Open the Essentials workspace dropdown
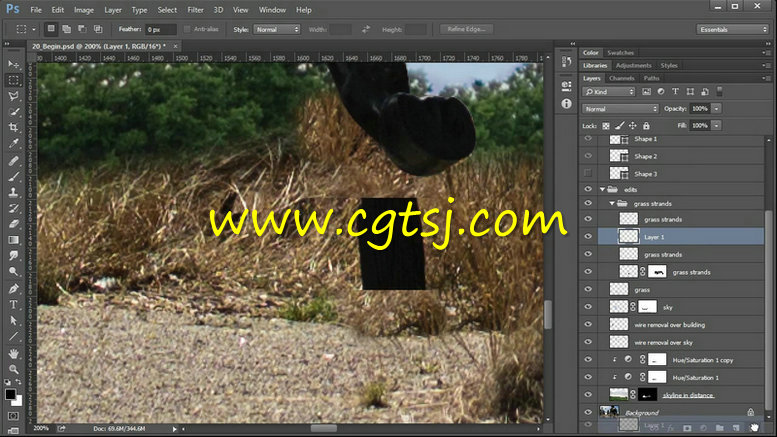This screenshot has width=777, height=437. 732,29
